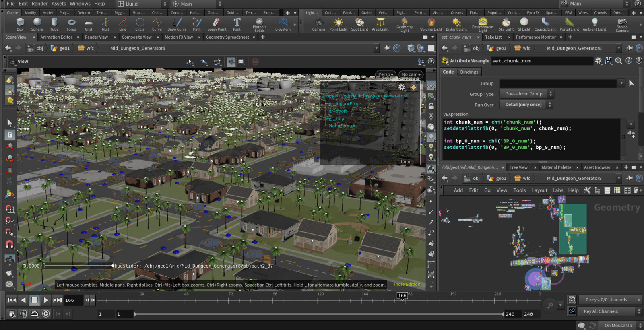This screenshot has height=330, width=644.
Task: Add an Area Light
Action: pyautogui.click(x=380, y=24)
